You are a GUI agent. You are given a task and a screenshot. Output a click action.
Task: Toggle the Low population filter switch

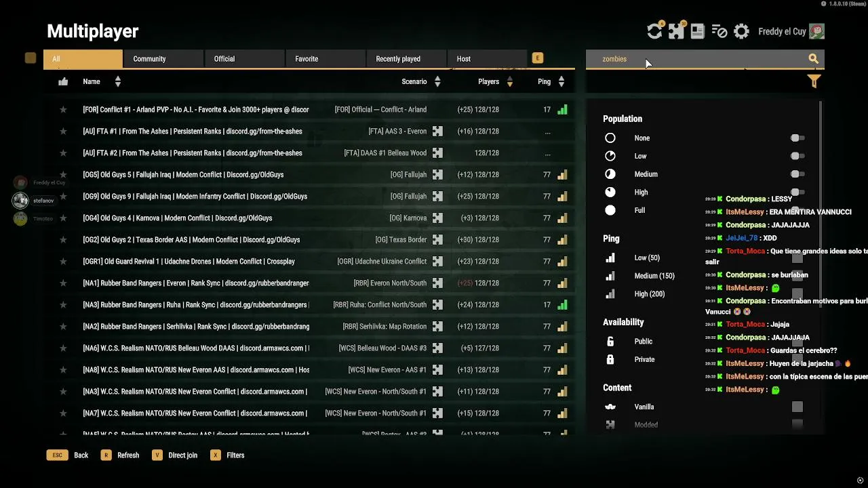797,156
